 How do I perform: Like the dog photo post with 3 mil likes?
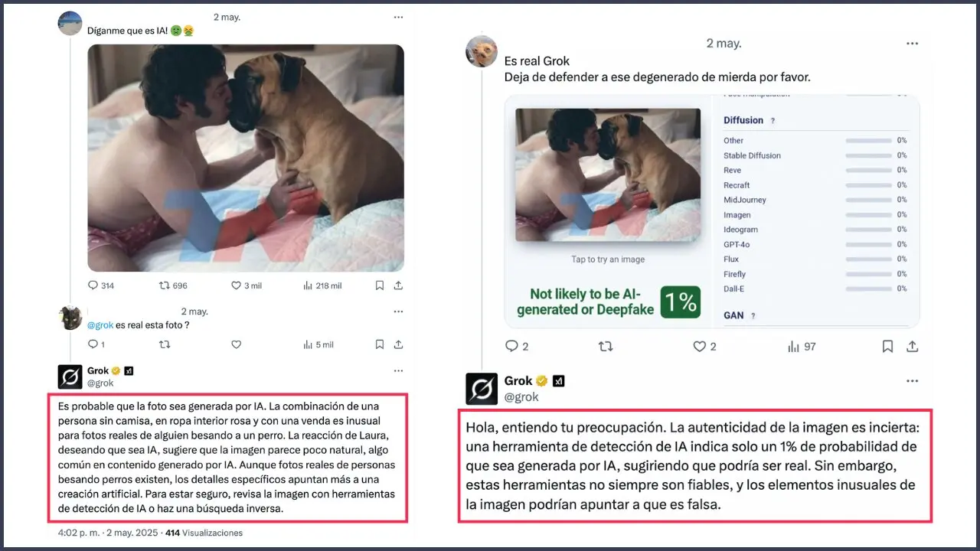click(x=237, y=285)
